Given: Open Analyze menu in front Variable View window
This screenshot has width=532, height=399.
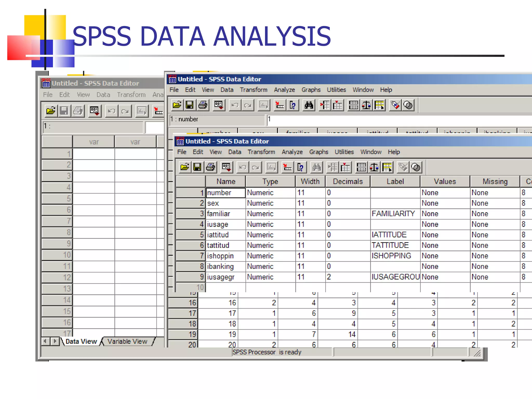Looking at the screenshot, I should coord(292,152).
